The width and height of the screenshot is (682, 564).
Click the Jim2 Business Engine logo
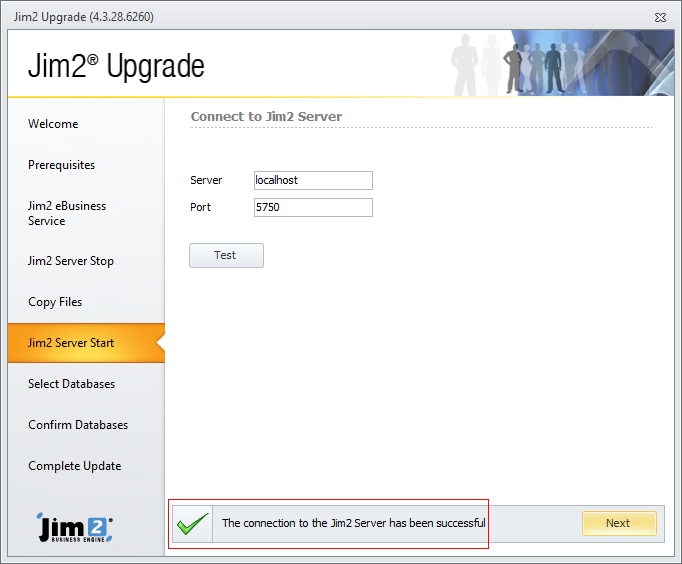pyautogui.click(x=75, y=527)
